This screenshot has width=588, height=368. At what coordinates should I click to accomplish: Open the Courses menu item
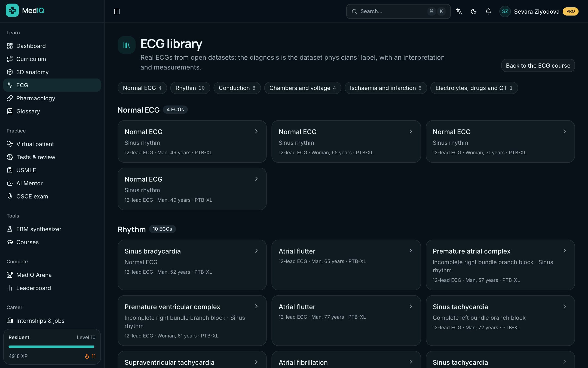[52, 242]
